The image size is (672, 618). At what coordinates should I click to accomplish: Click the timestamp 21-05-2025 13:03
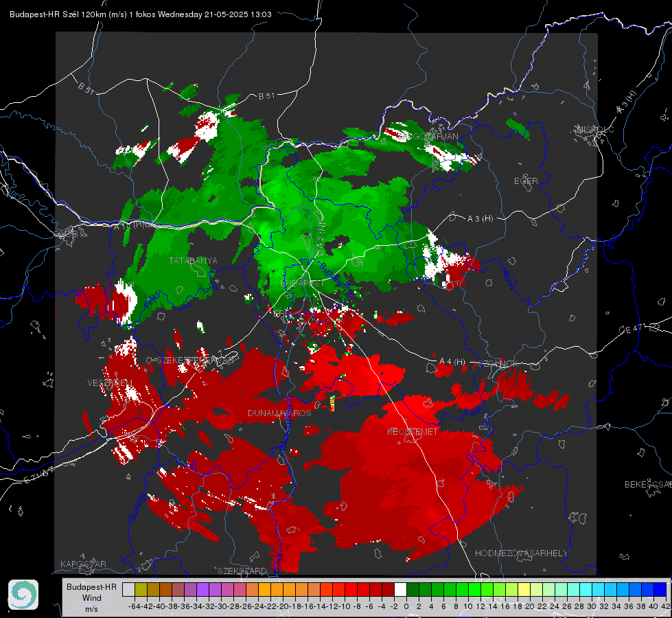coord(238,14)
